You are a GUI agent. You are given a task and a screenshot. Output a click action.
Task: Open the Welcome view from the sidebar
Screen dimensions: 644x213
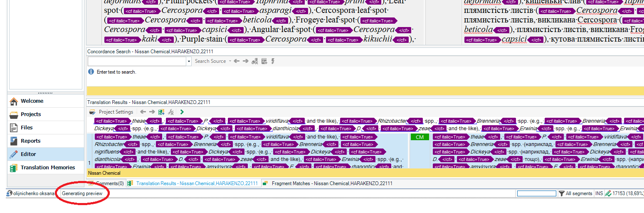32,101
